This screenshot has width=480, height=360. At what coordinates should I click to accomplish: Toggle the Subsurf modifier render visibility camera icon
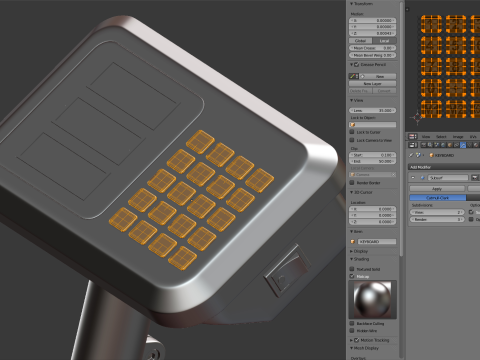(x=474, y=178)
